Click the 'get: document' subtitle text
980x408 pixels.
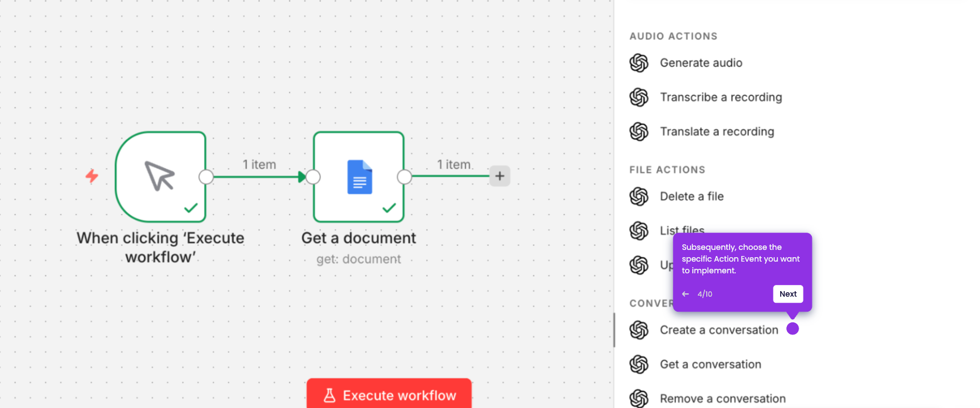pos(359,259)
